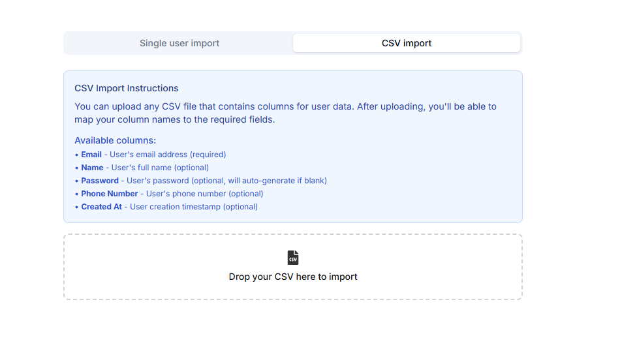Click the "will auto-generate if blank" note
The image size is (622, 364).
tap(273, 181)
